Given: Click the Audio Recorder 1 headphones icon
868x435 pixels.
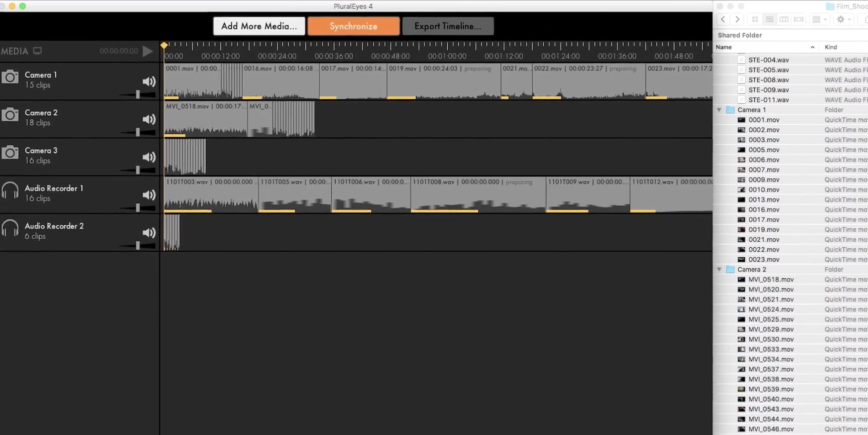Looking at the screenshot, I should coord(10,191).
